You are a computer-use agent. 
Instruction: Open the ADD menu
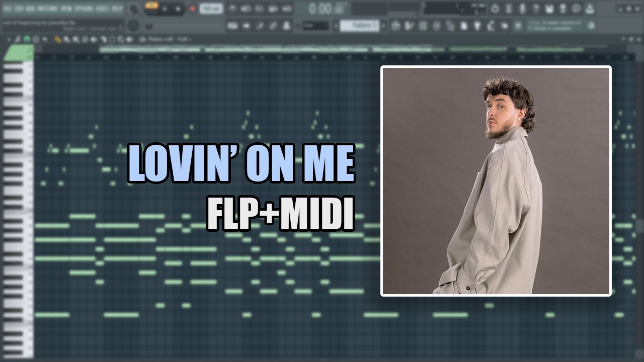pyautogui.click(x=30, y=9)
